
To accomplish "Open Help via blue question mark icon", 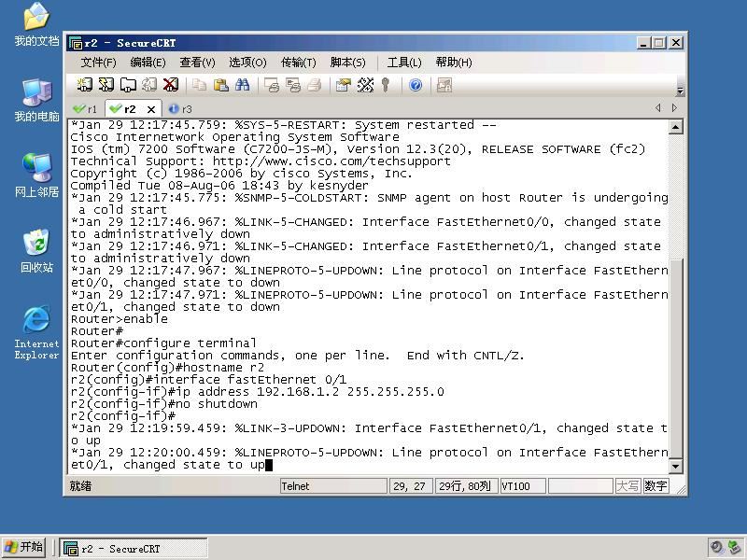I will (416, 85).
